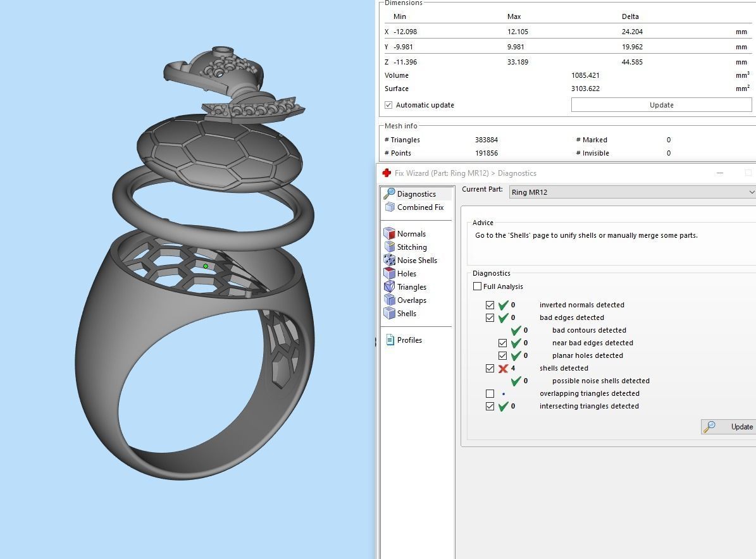Click green check beside possible noise shells
Image resolution: width=756 pixels, height=559 pixels.
pyautogui.click(x=516, y=381)
